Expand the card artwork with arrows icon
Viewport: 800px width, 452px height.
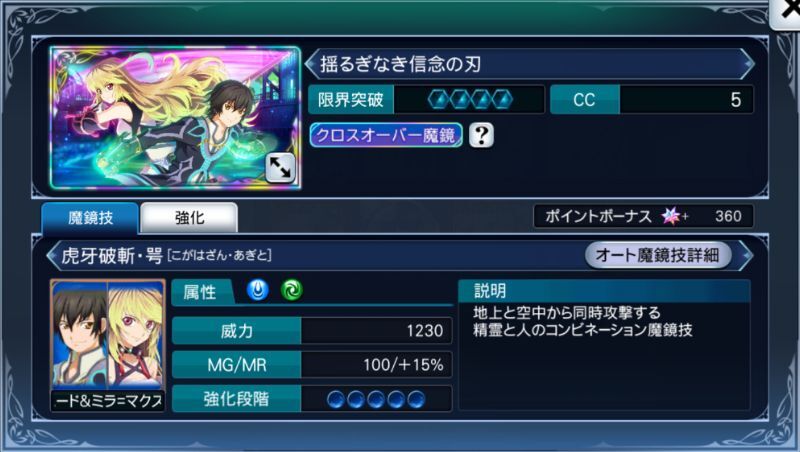coord(280,167)
